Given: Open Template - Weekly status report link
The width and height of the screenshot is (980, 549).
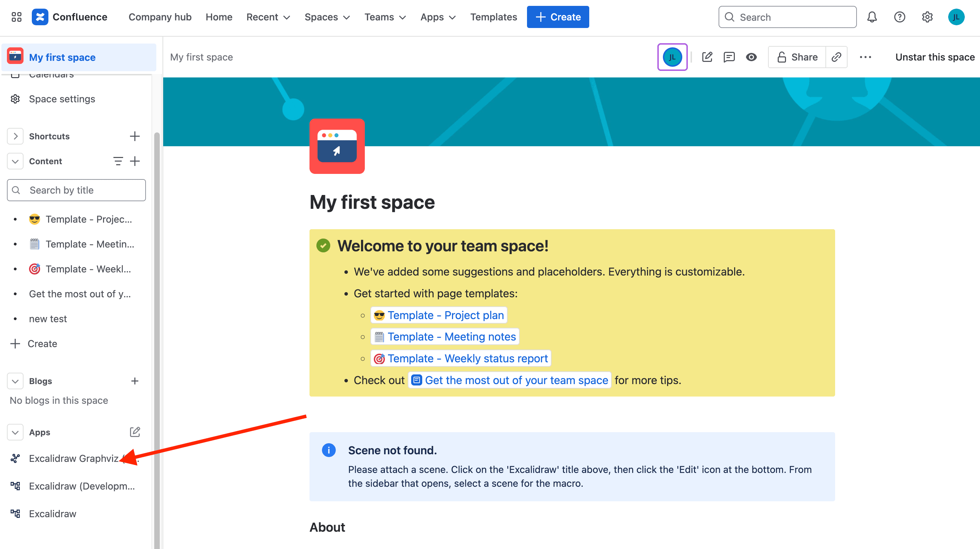Looking at the screenshot, I should (x=461, y=359).
